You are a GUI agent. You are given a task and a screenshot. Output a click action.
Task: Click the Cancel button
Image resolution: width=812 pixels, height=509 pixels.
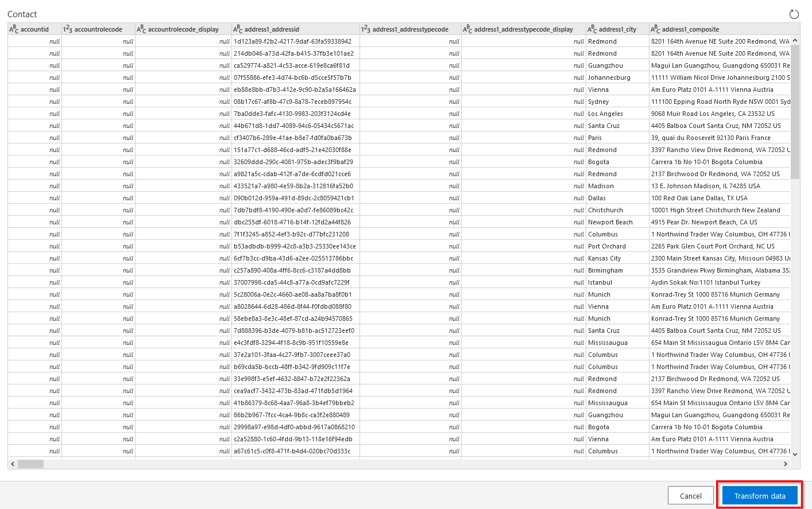point(690,495)
